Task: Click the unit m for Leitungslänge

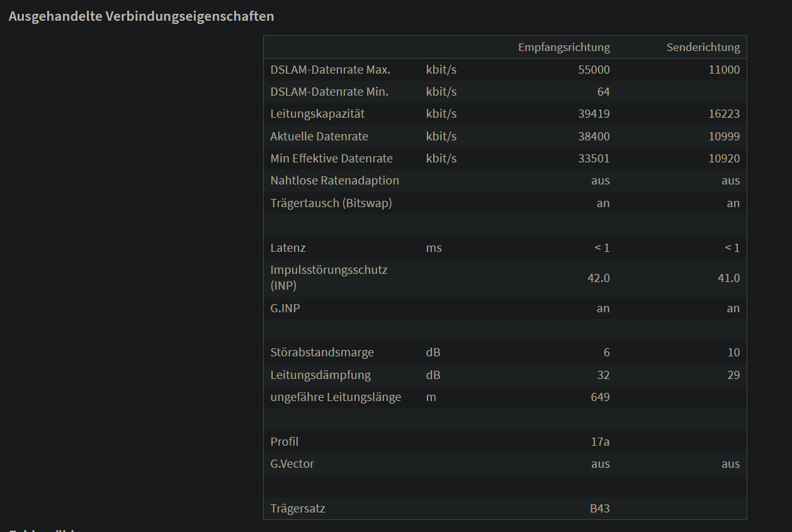Action: point(431,397)
